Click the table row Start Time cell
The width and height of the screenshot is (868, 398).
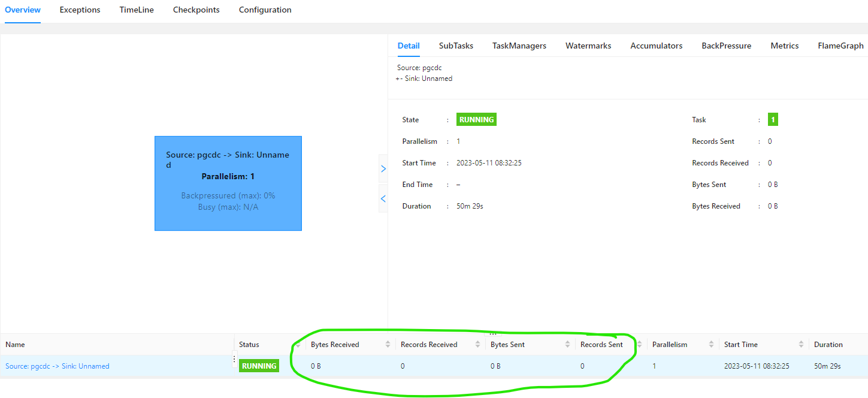(757, 366)
